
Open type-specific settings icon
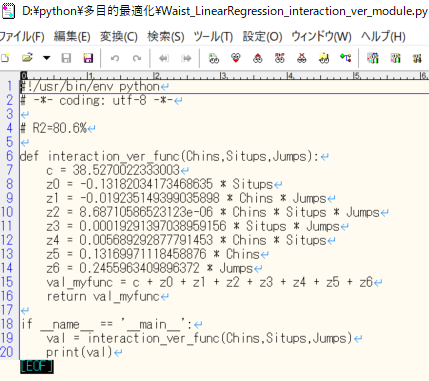click(373, 58)
